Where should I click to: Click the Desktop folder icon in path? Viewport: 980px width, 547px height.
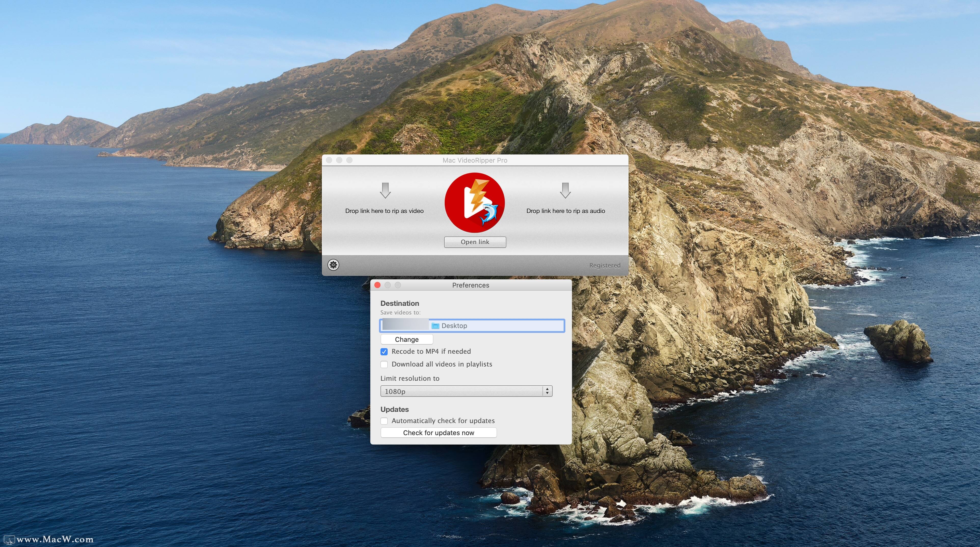click(435, 326)
